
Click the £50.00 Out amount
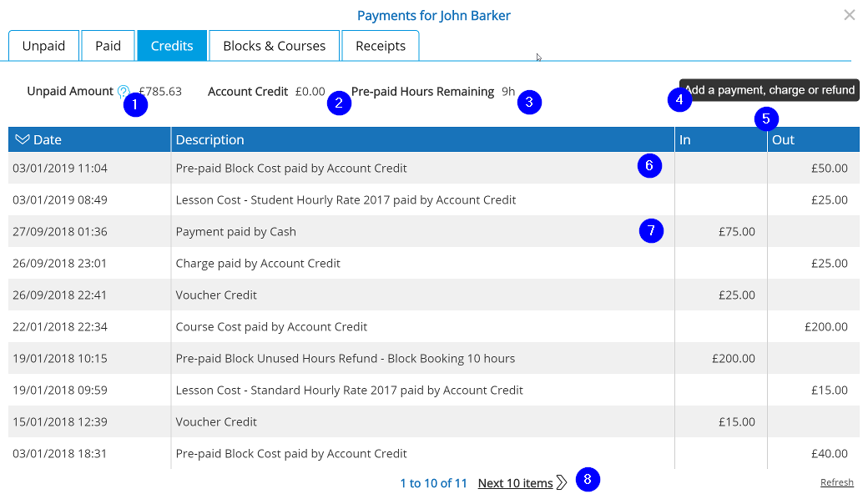[x=830, y=169]
